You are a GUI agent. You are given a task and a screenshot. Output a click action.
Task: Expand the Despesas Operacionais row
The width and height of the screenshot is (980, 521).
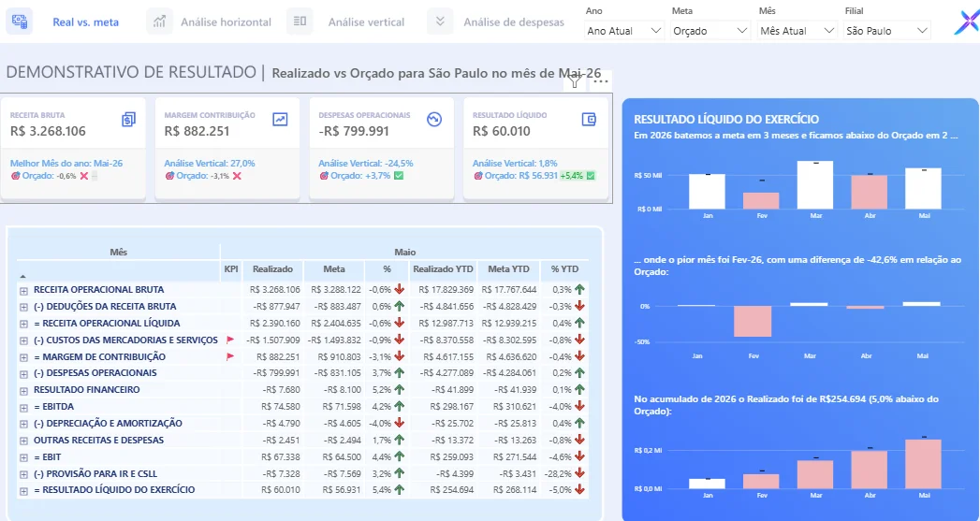(x=23, y=374)
